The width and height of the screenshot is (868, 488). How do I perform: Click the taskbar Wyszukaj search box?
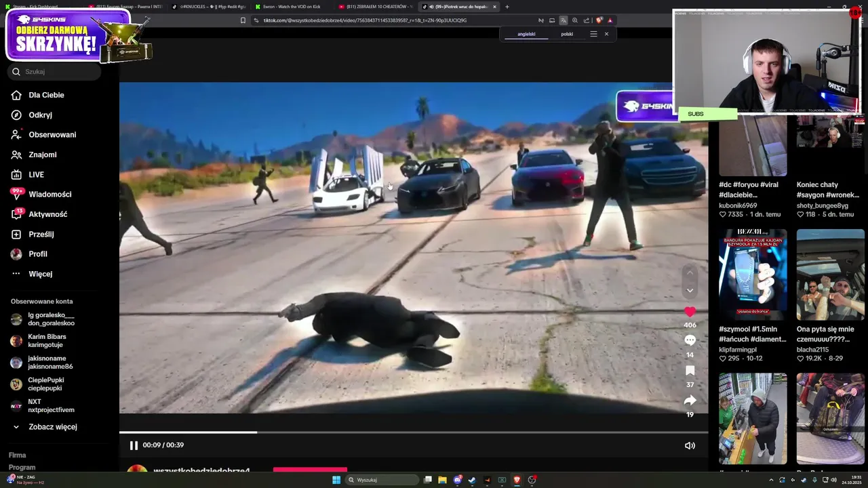coord(382,480)
